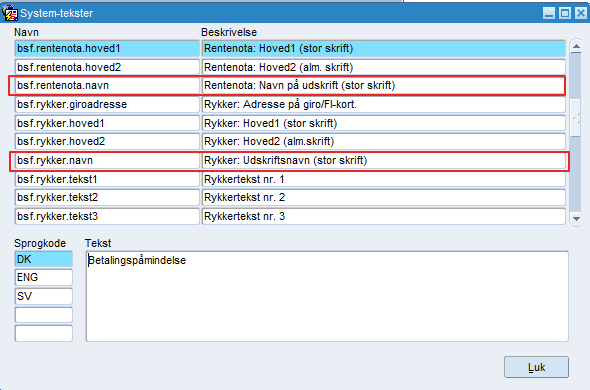Viewport: 590px width, 390px height.
Task: Close the dialog with Luk button
Action: click(536, 367)
